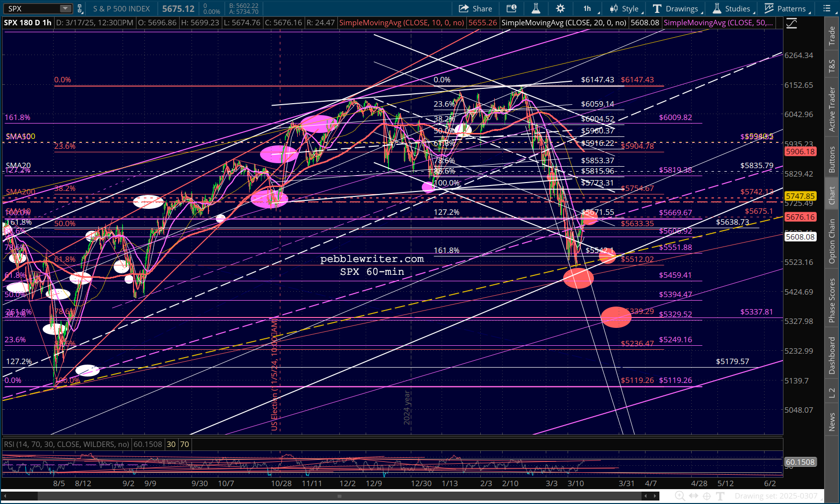This screenshot has width=840, height=504.
Task: Open the Drawing set 2025-0307 selector
Action: tap(778, 496)
